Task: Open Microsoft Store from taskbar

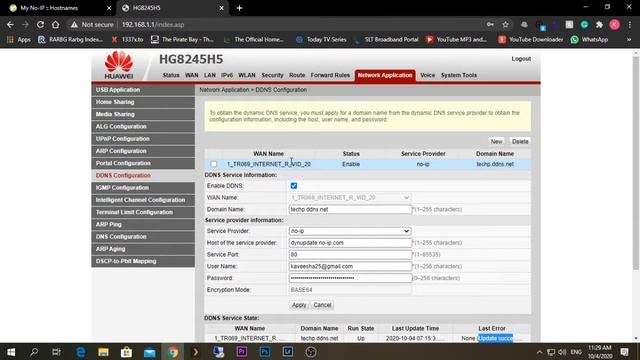Action: [126, 352]
